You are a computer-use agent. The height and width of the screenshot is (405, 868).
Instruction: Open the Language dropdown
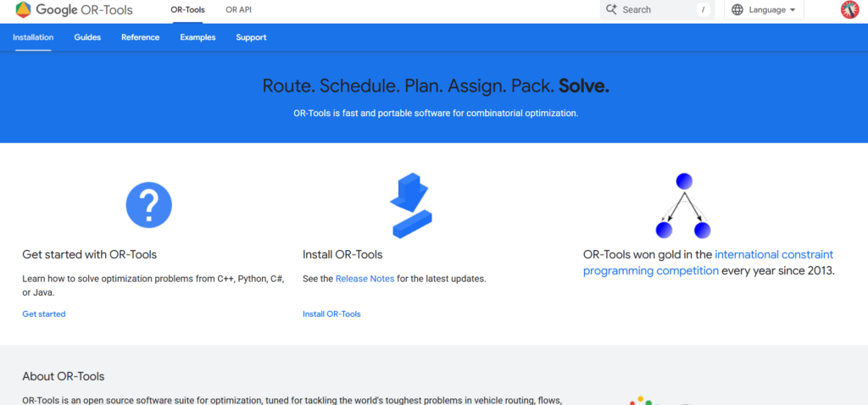(764, 9)
